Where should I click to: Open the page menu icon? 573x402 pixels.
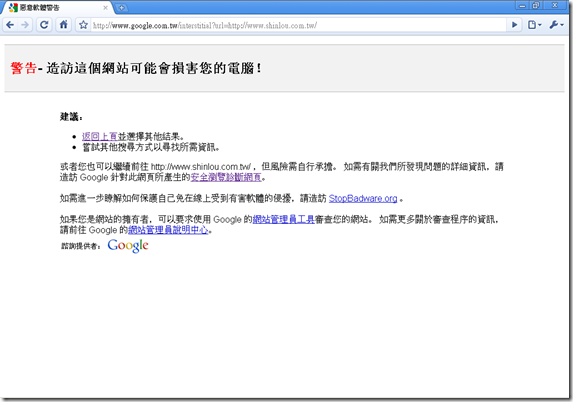tap(534, 25)
